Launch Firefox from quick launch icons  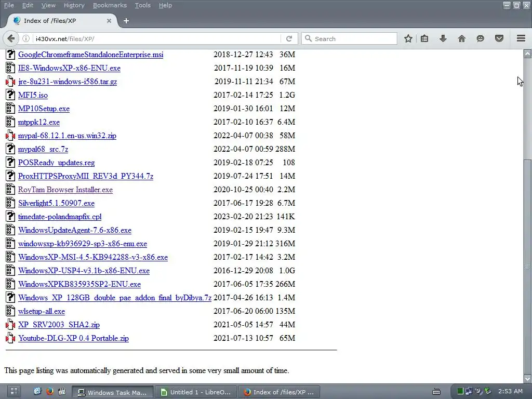(49, 391)
